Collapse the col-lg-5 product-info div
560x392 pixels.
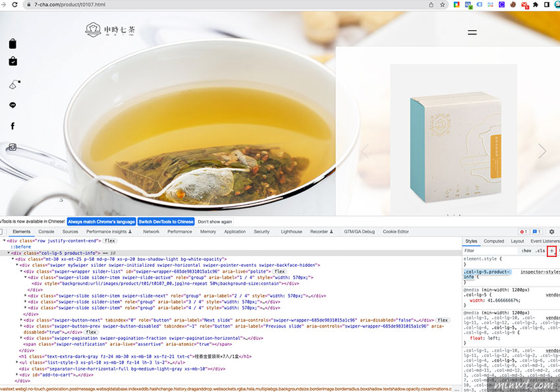9,253
